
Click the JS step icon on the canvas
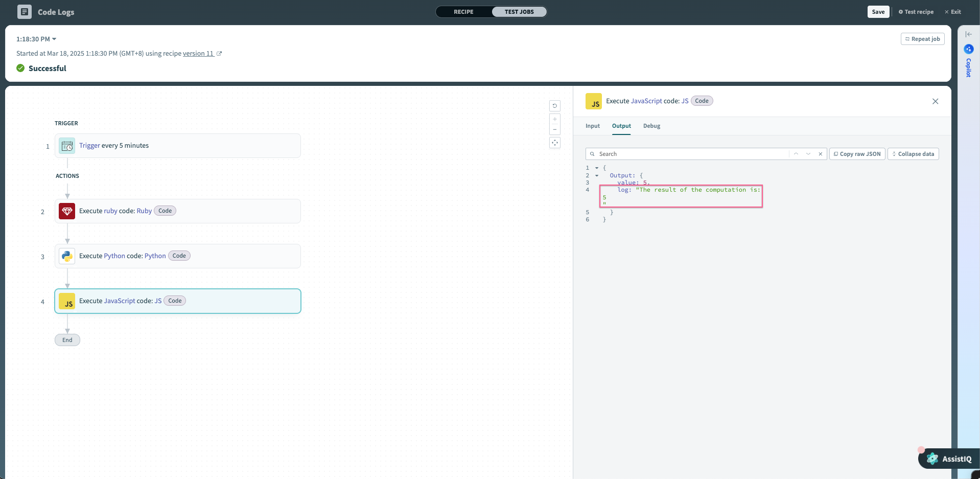tap(66, 301)
